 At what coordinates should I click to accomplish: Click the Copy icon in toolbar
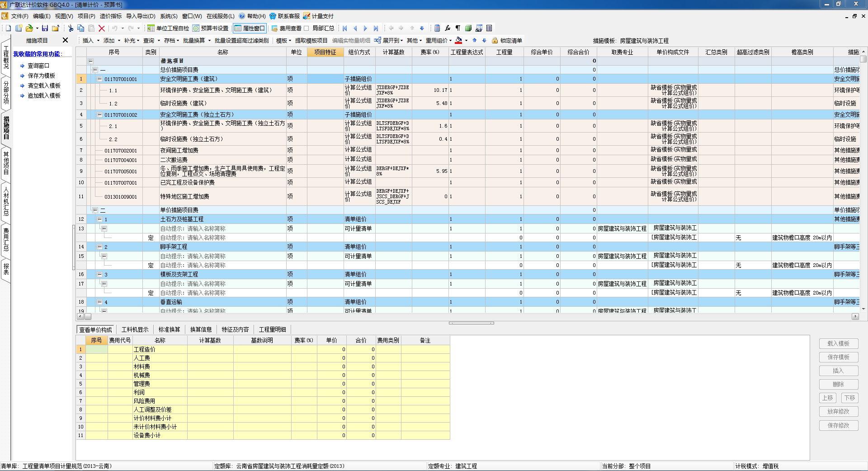[81, 28]
